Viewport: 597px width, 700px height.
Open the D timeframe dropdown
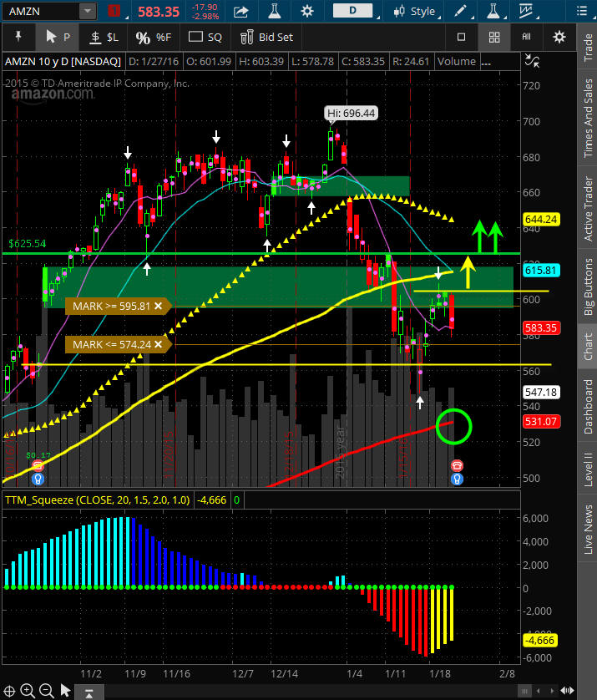point(353,11)
